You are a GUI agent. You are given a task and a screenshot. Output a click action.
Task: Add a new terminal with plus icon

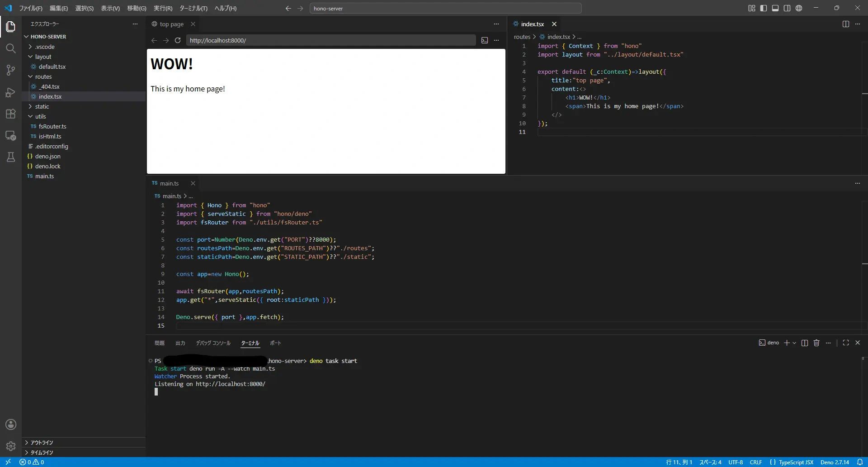787,343
